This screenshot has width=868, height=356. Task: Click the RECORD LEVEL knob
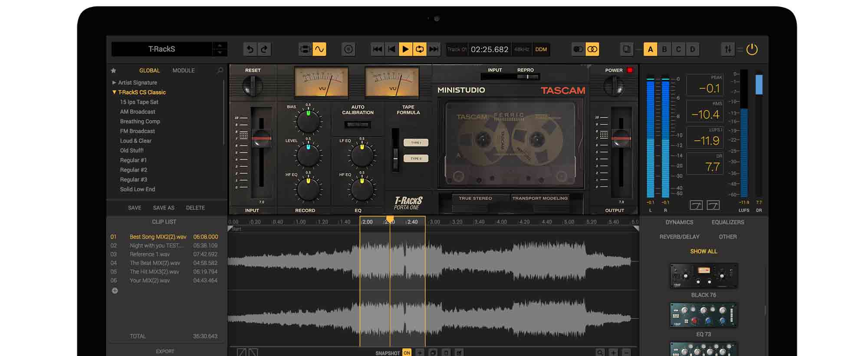coord(308,155)
